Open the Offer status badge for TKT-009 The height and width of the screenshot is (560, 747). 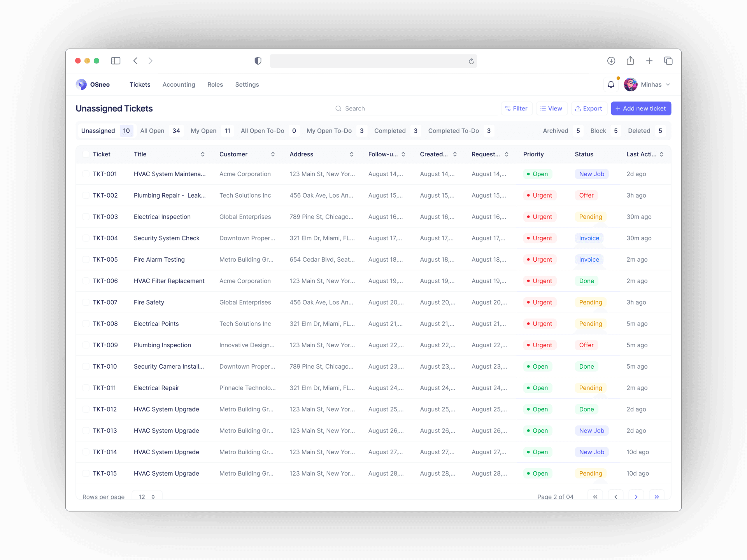(586, 345)
